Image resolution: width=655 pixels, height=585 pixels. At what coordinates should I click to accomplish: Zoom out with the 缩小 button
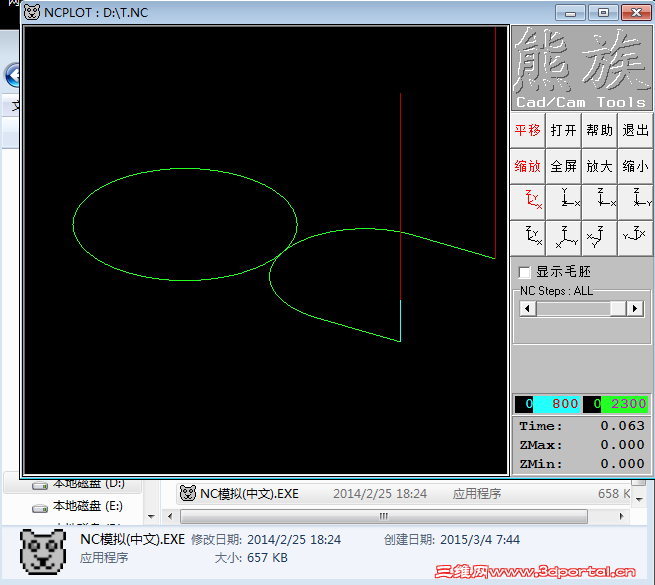click(x=636, y=166)
